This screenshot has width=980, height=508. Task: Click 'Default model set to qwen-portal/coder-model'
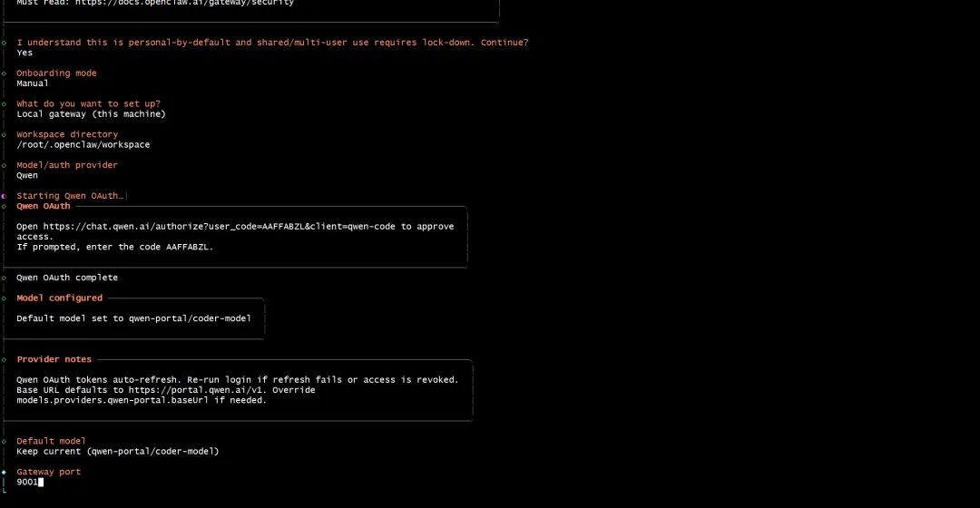[133, 318]
